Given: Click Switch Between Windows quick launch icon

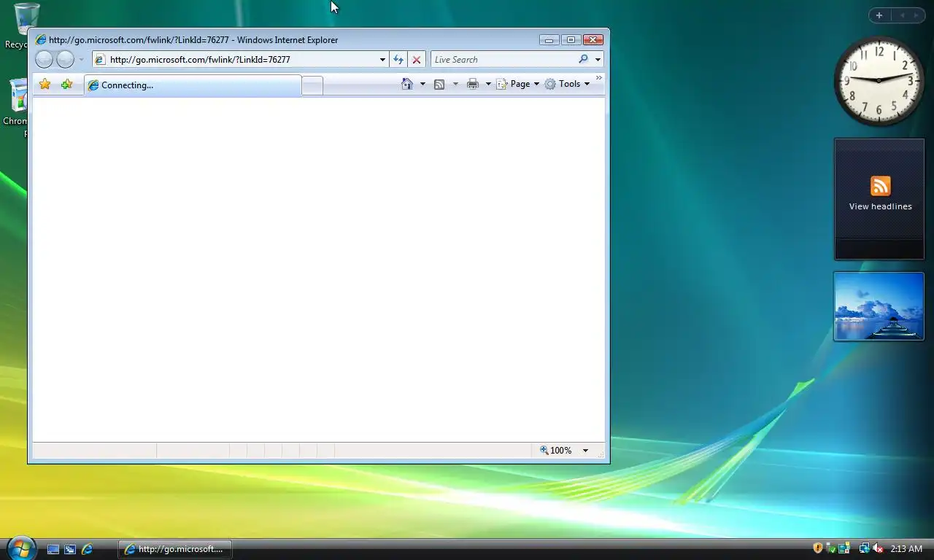Looking at the screenshot, I should pos(70,549).
